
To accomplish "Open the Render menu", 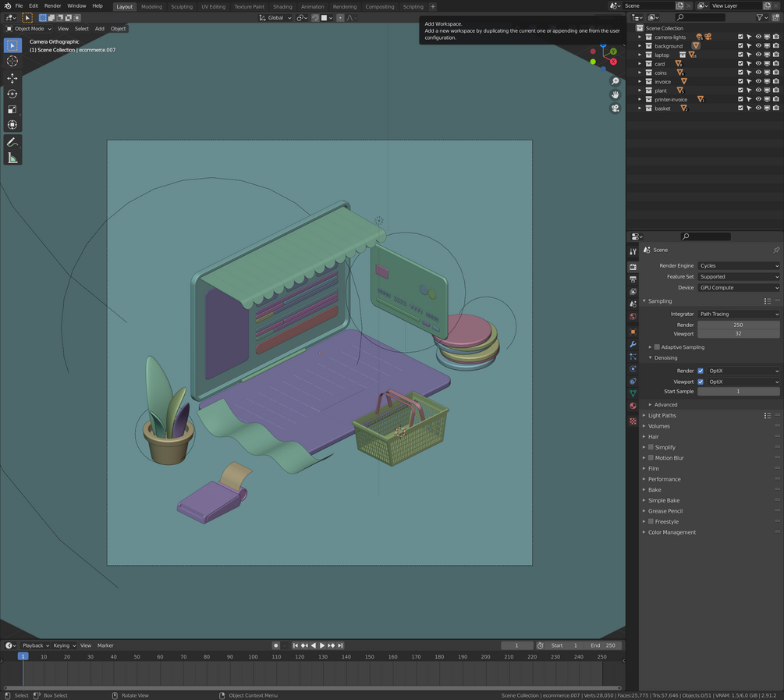I will click(52, 6).
